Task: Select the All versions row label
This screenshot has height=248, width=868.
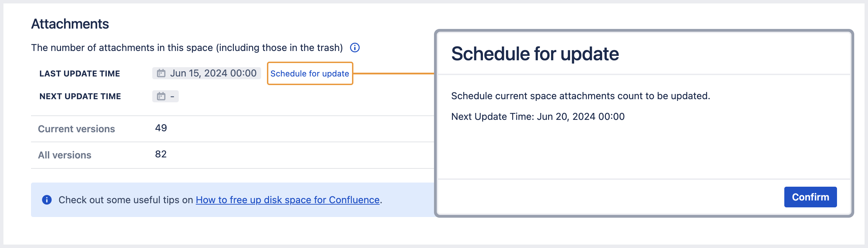Action: coord(65,155)
